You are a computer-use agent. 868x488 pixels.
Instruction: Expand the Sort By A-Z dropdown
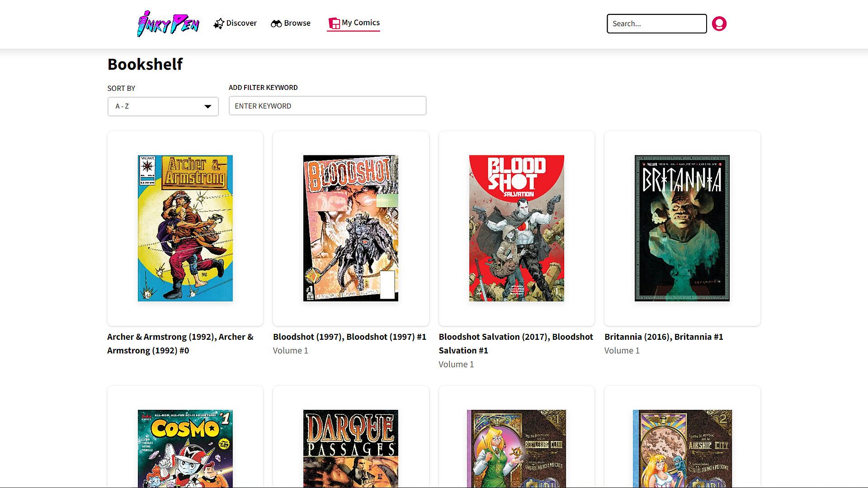[x=163, y=106]
